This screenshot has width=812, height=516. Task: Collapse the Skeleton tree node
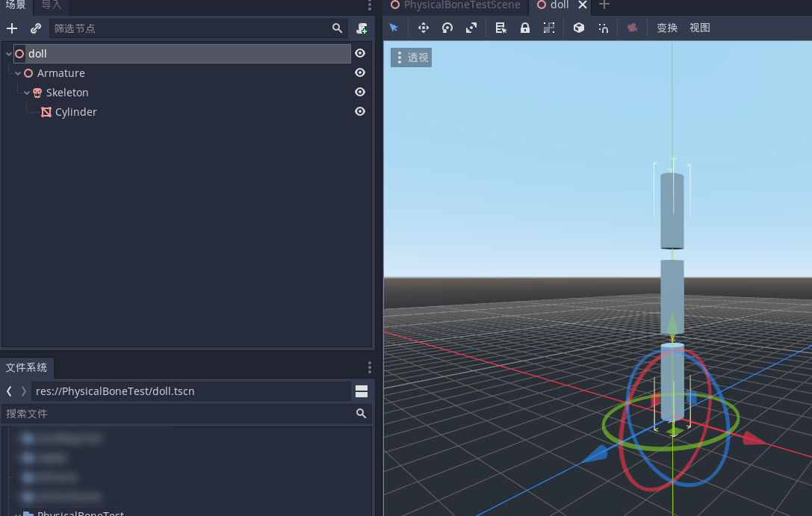pos(26,93)
